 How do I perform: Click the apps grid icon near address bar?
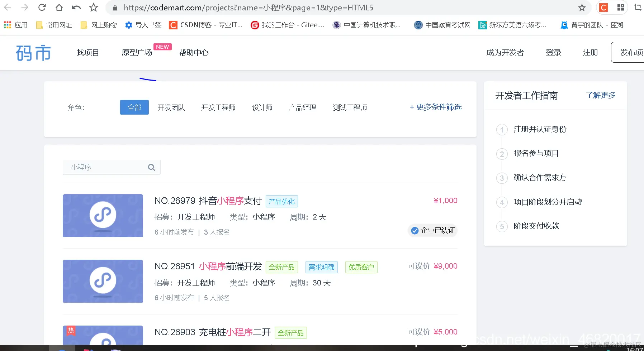click(621, 8)
